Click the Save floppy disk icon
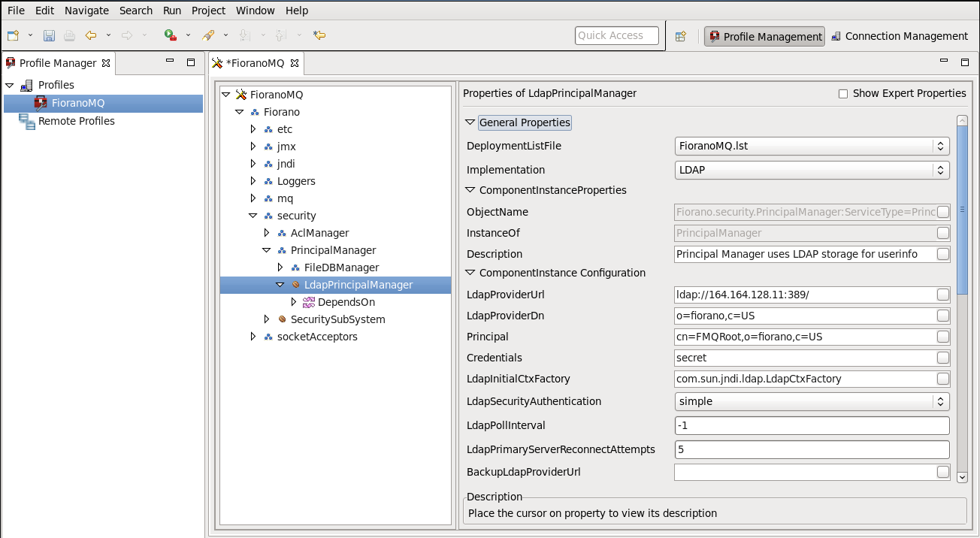 [49, 35]
